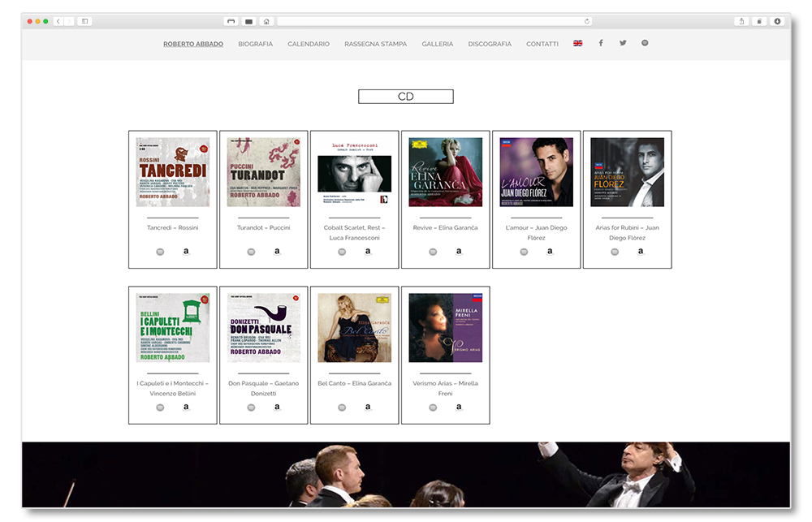Screen dimensions: 812x522
Task: Open Amazon icon for Cobalt Scarlet, Rest
Action: coord(368,251)
